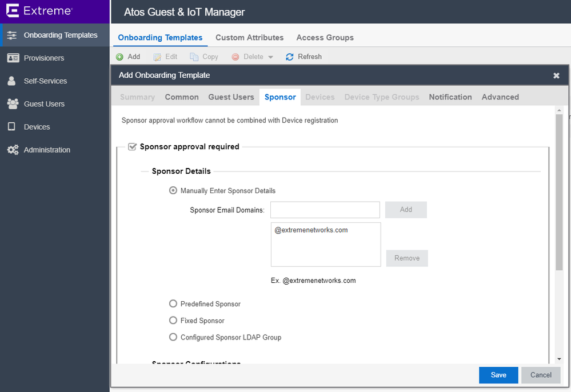Open the Guest Users tab in dialog
571x392 pixels.
[x=231, y=97]
